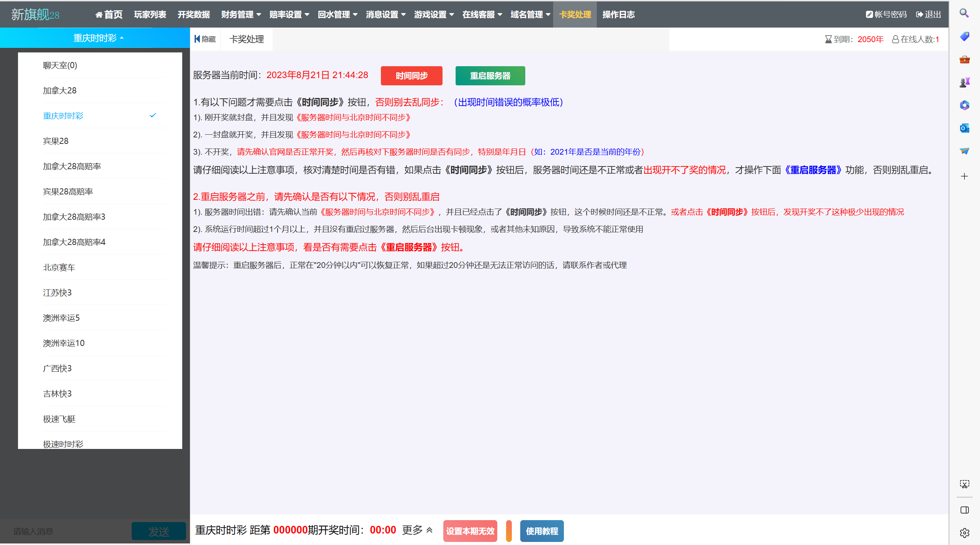Select 加拿大28 in game list
Screen dimensions: 980x545
coord(104,91)
